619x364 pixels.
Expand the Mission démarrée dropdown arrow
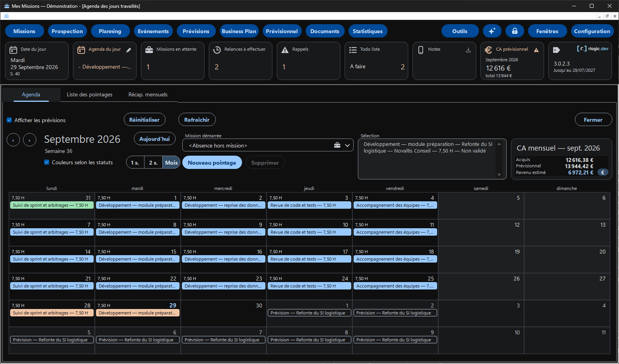347,146
